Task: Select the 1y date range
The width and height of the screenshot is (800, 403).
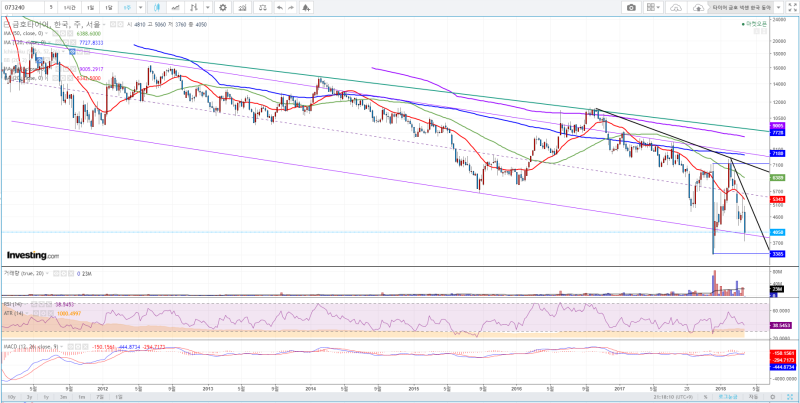Action: coord(46,397)
